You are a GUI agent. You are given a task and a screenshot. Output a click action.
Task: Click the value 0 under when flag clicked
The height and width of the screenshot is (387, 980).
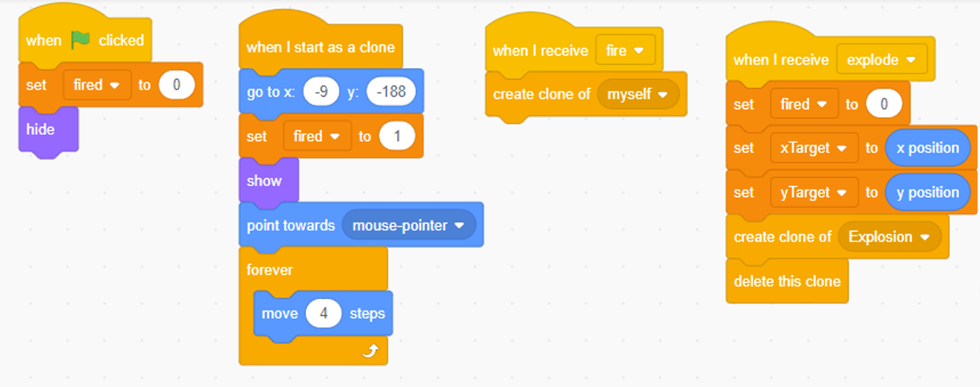click(177, 84)
